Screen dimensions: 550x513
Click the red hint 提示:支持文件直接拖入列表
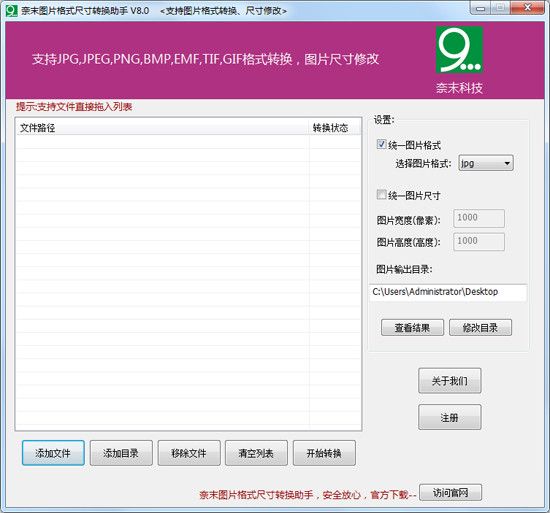(x=74, y=107)
